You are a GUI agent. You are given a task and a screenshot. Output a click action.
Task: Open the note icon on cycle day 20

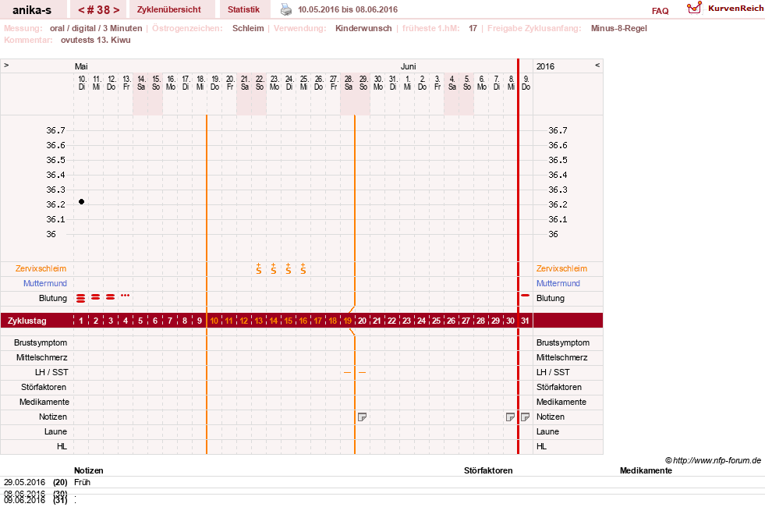pyautogui.click(x=362, y=417)
